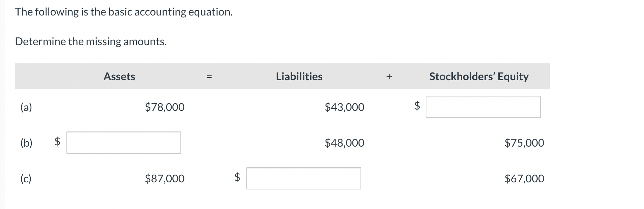Select the $75,000 equity value
Viewport: 644px width, 209px height.
tap(524, 143)
